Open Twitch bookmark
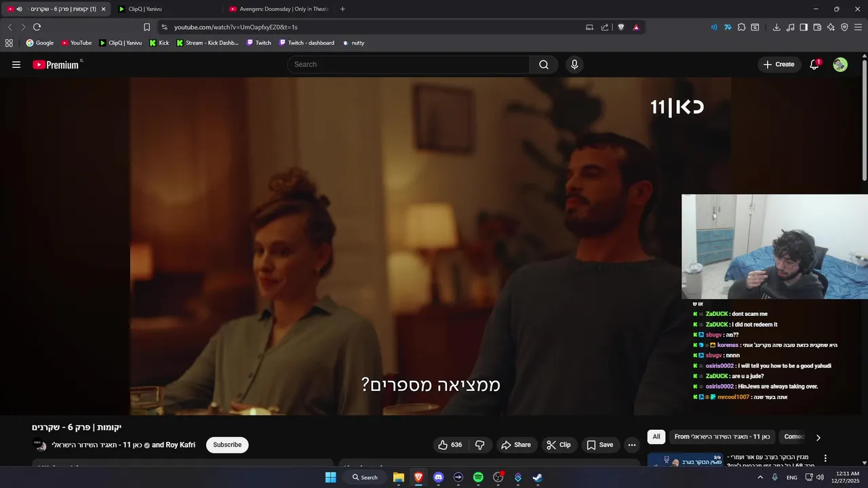868x488 pixels. [258, 43]
